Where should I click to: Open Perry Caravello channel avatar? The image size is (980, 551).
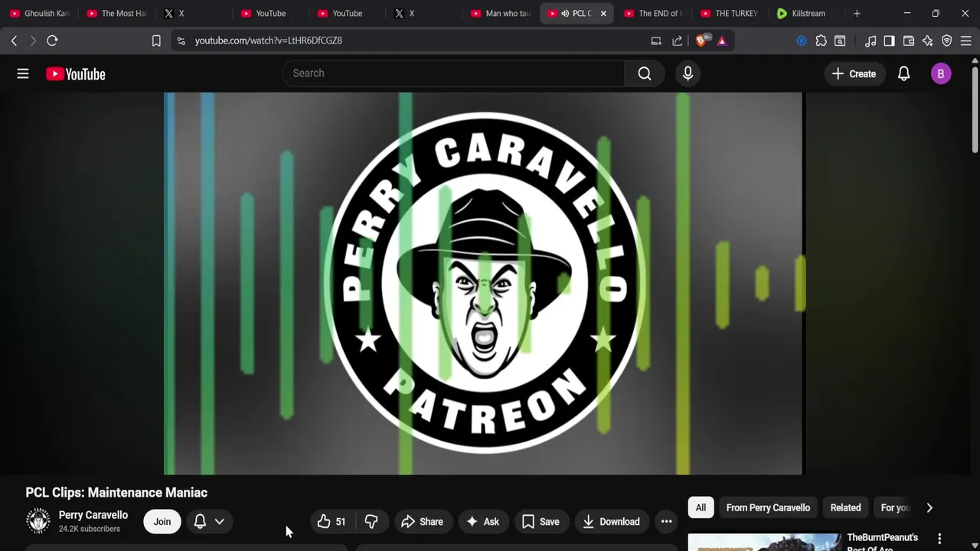pos(38,521)
